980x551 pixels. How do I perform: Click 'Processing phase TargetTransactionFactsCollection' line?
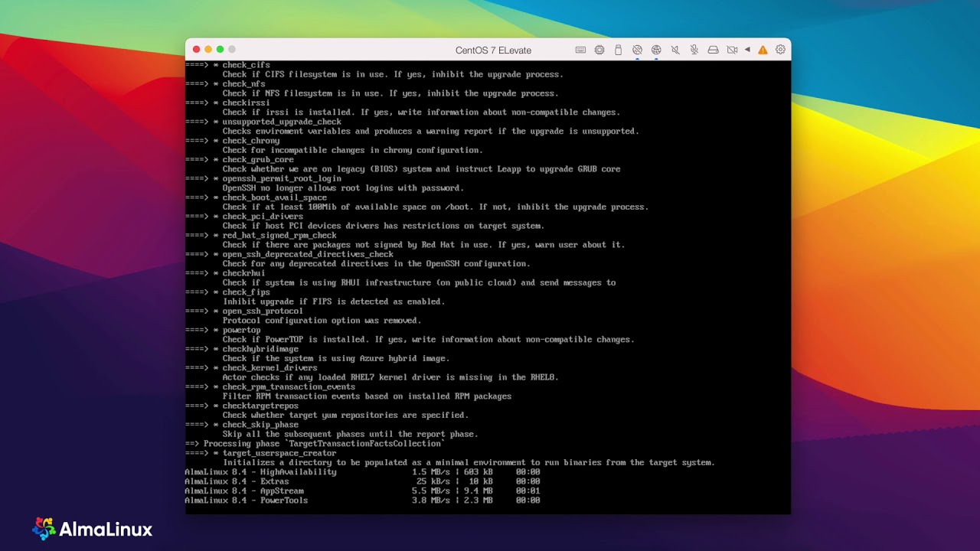tap(315, 444)
